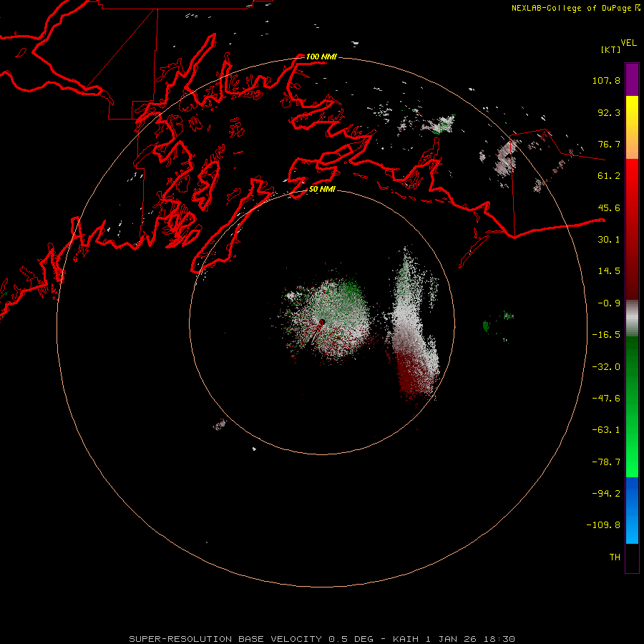
Task: Click the -32.0 velocity scale value
Action: [606, 367]
